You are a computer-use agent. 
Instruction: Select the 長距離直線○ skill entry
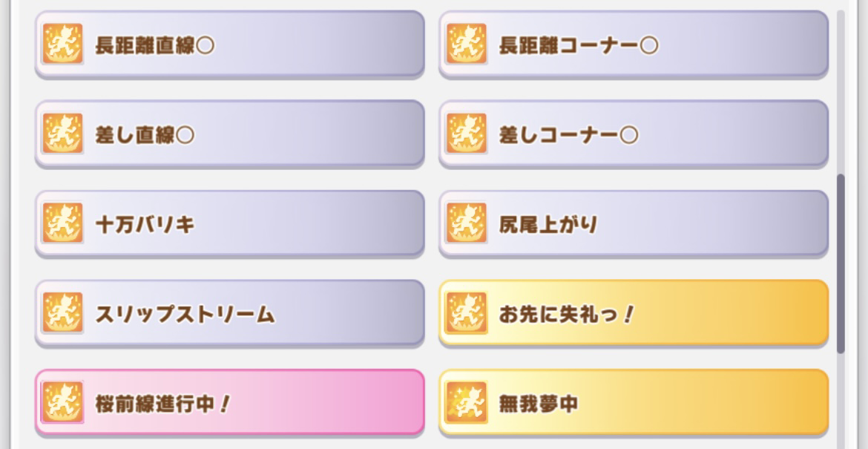click(230, 44)
